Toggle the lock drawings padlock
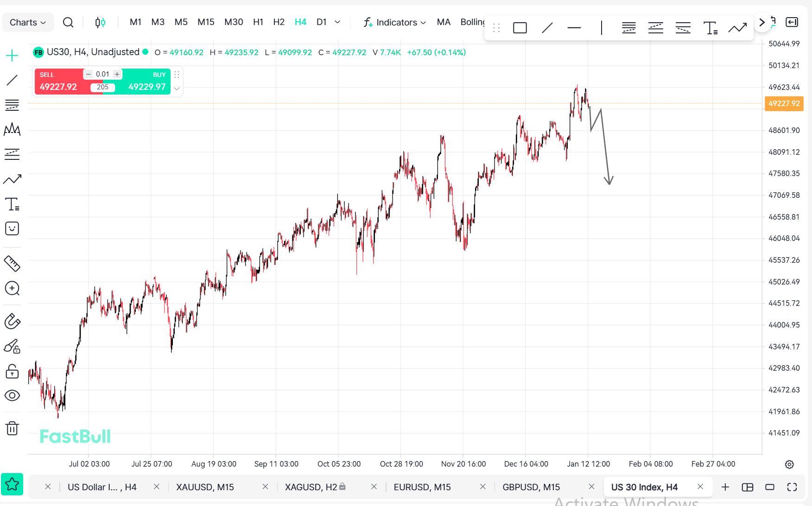Viewport: 812px width, 506px height. point(12,371)
